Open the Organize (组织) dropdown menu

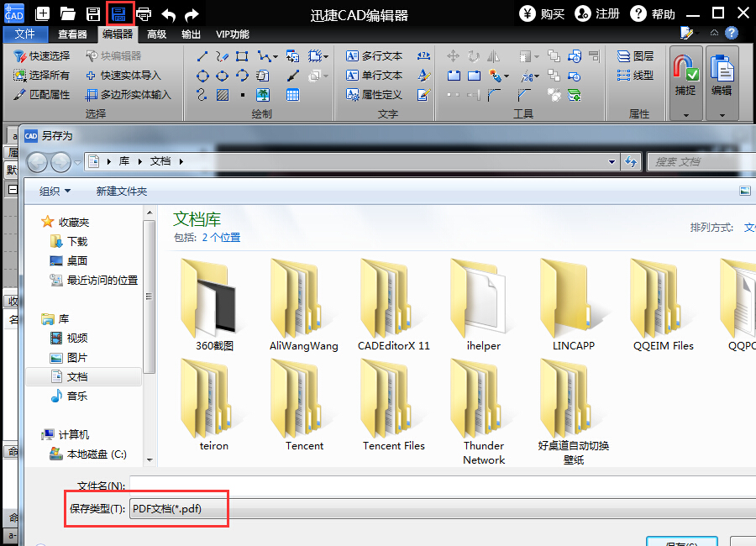(x=55, y=191)
